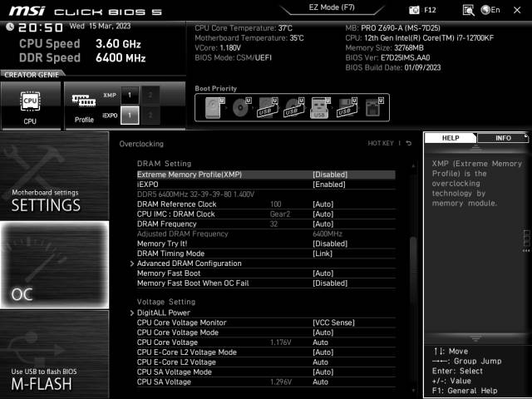
Task: Click the scroll-down arrow of settings list
Action: (x=413, y=391)
